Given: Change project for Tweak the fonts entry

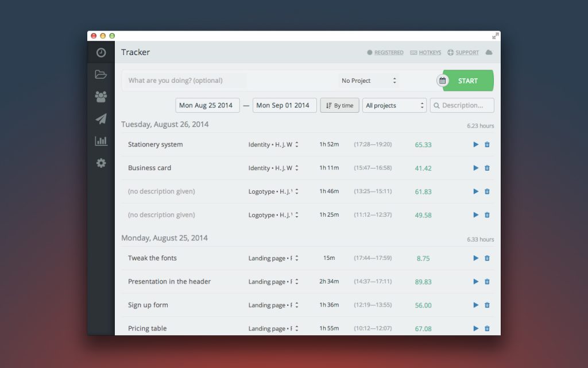Looking at the screenshot, I should coord(273,258).
